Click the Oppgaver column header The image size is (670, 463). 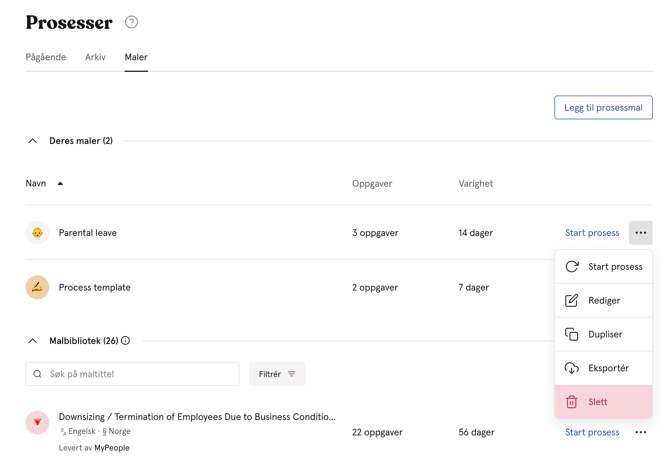pos(372,184)
